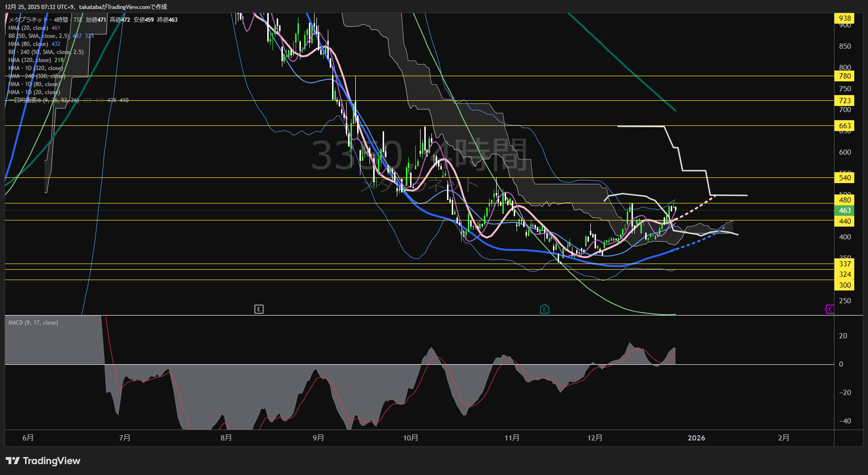Click the BB (50, SMA, close, 2.5) legend
868x475 pixels.
[x=39, y=36]
